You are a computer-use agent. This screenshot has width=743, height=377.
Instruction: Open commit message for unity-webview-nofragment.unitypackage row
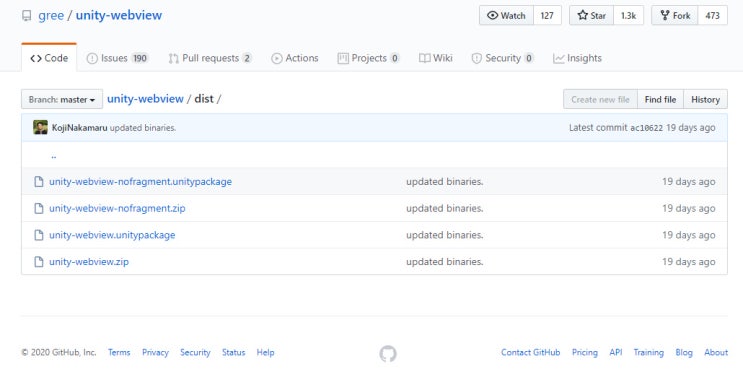(444, 182)
